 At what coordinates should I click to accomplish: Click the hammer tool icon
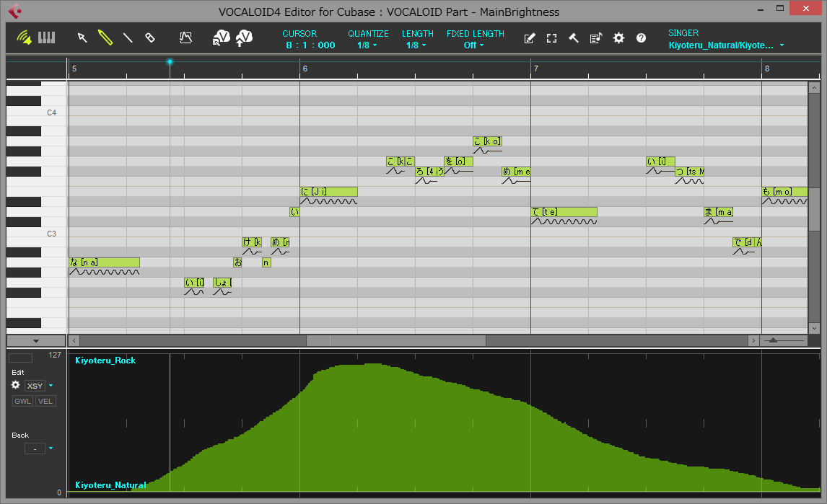[574, 38]
